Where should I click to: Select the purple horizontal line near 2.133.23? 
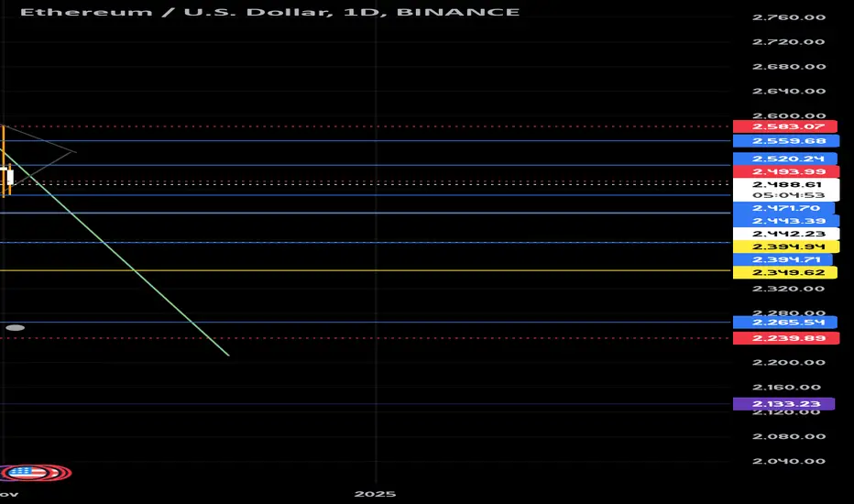[x=365, y=404]
